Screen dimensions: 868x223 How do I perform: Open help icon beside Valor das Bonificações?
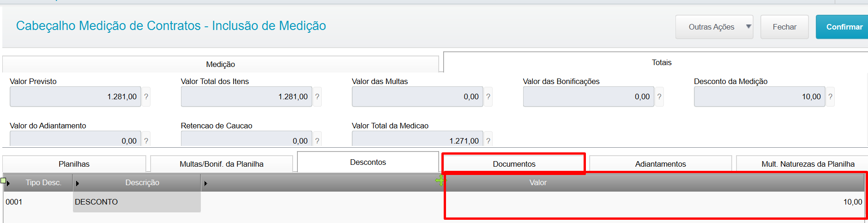(659, 96)
